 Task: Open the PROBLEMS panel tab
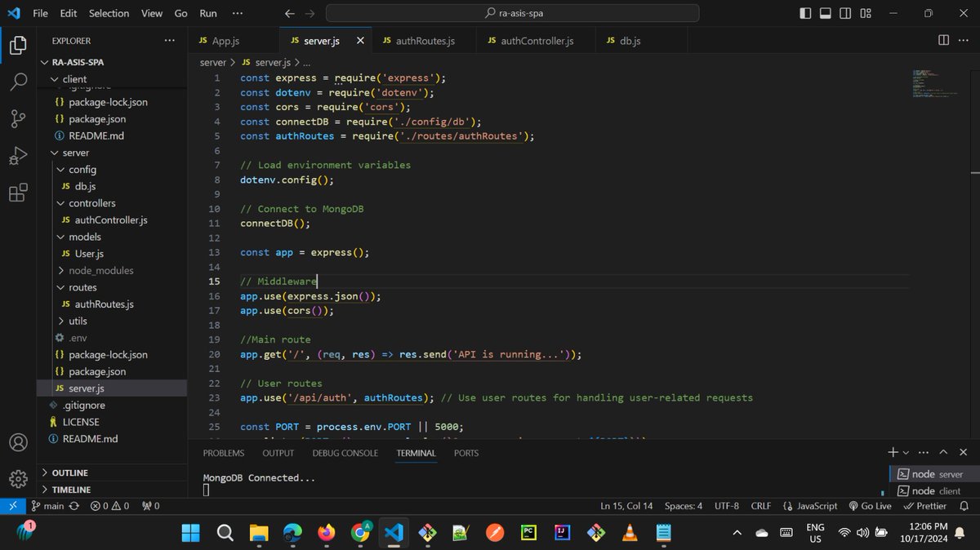224,453
